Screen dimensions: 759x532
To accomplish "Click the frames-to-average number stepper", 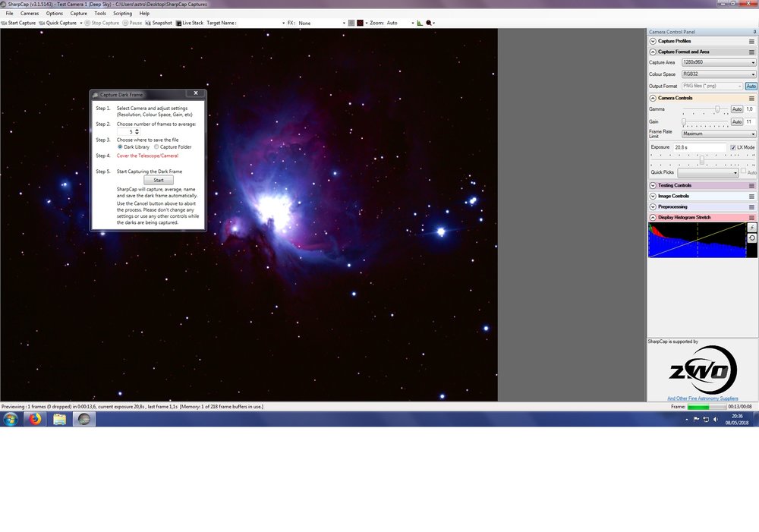I will point(137,131).
